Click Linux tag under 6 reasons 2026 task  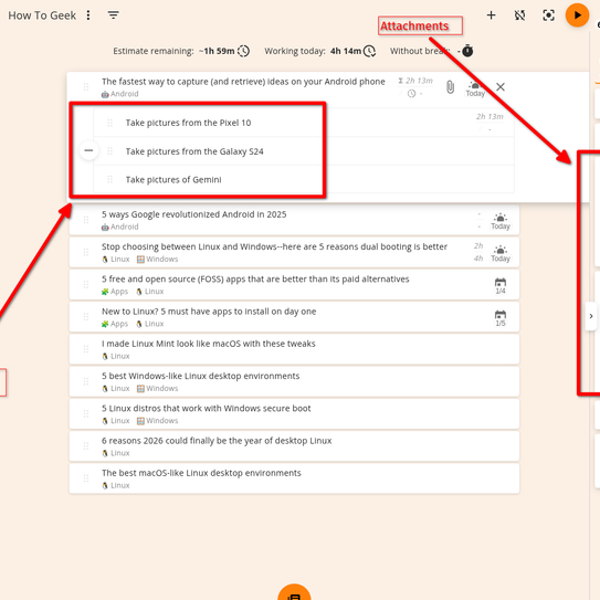click(116, 453)
